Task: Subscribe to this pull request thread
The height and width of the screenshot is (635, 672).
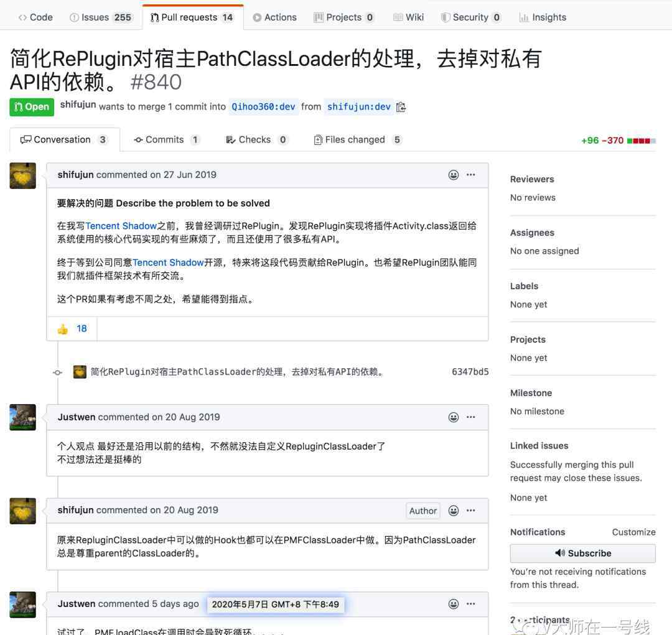Action: (x=582, y=553)
